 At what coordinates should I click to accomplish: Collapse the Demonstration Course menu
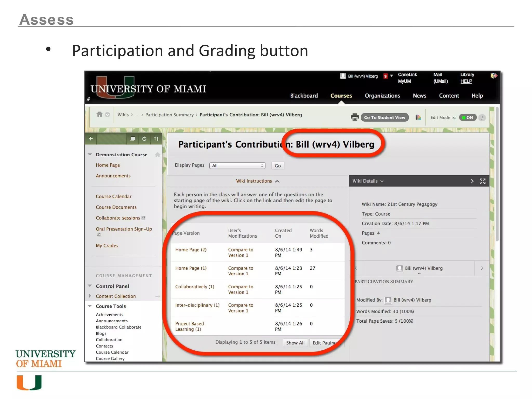tap(90, 154)
